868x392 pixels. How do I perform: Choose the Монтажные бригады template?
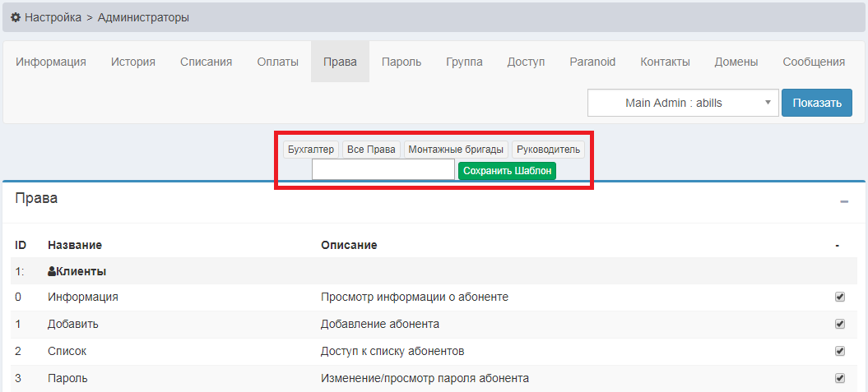(456, 150)
